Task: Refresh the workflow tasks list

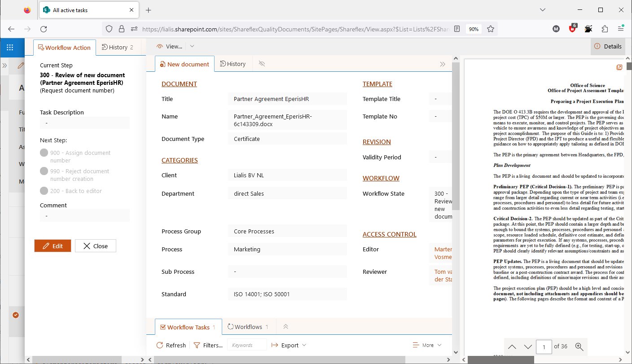Action: point(171,345)
